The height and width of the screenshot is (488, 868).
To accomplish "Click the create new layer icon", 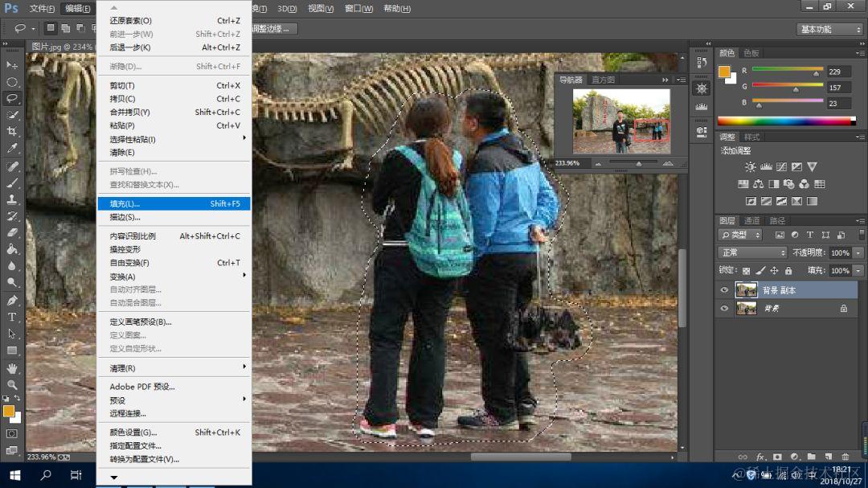I will [828, 457].
